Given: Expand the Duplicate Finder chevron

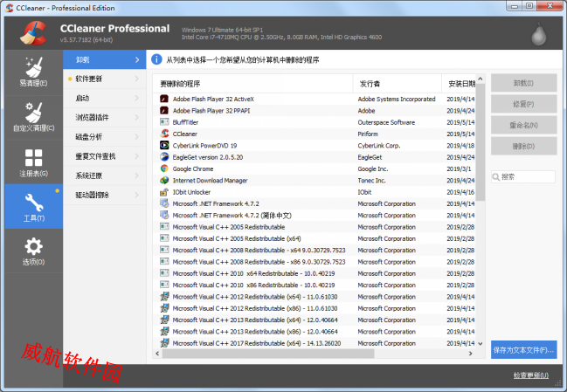Looking at the screenshot, I should (136, 156).
